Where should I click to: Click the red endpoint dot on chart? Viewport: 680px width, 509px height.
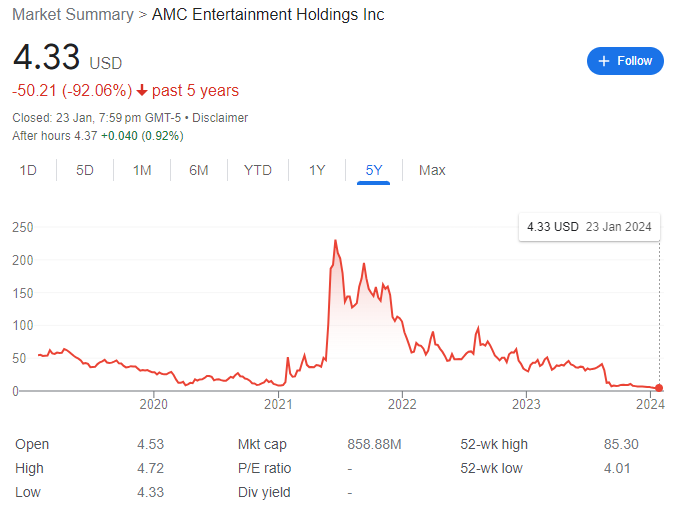[x=659, y=388]
